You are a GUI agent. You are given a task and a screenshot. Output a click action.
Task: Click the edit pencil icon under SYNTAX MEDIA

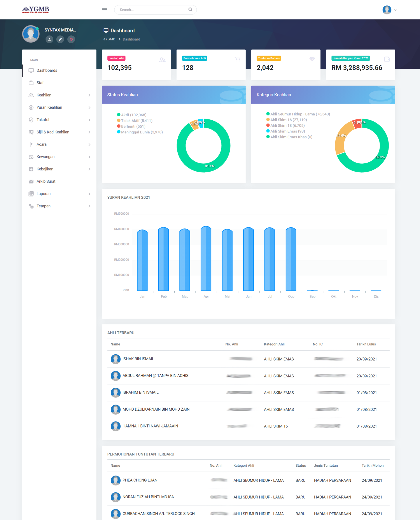pos(60,39)
